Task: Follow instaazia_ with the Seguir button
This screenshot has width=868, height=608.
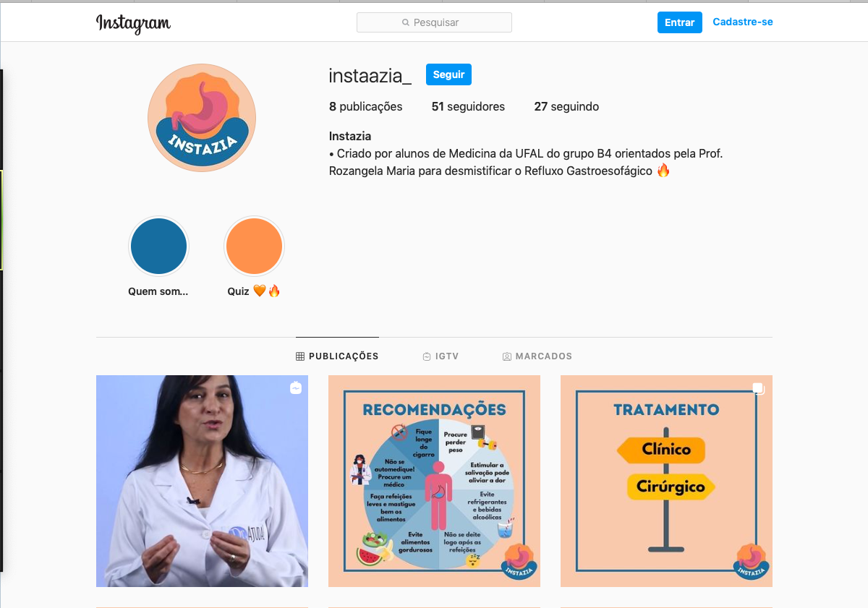Action: (x=448, y=75)
